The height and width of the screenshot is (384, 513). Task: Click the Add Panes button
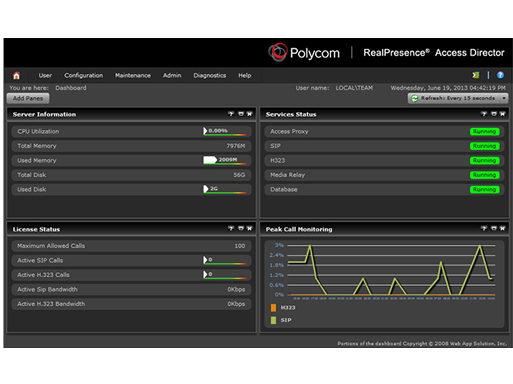28,98
